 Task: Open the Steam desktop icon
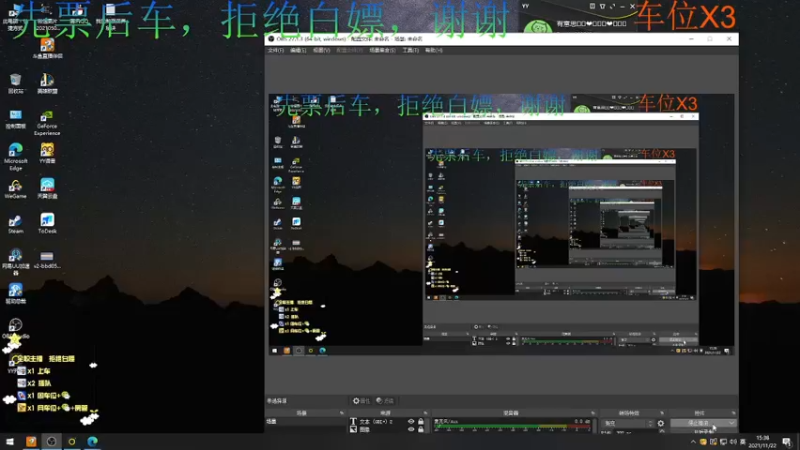(x=15, y=223)
